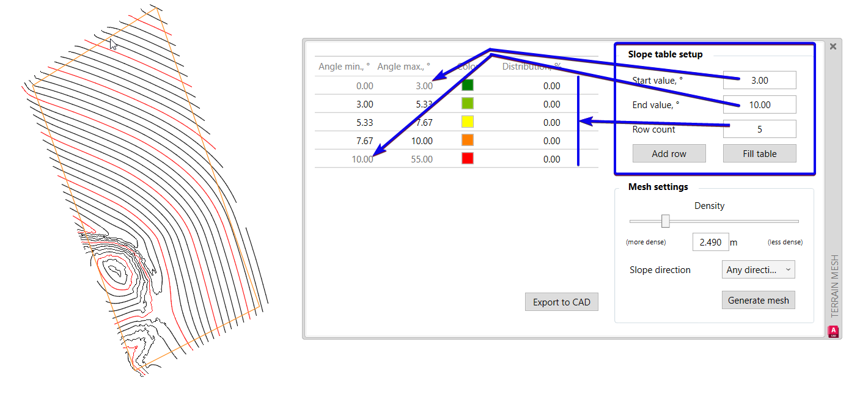868x394 pixels.
Task: Click the mesh density value field showing 2.490
Action: (710, 242)
